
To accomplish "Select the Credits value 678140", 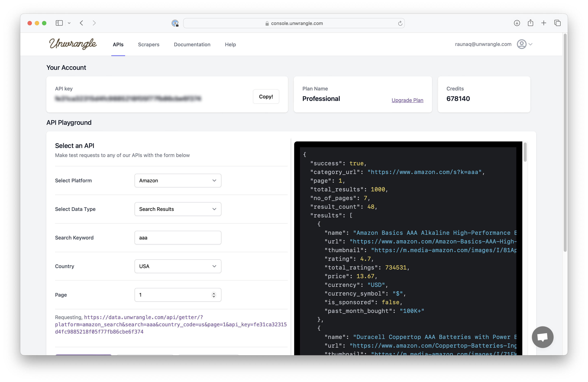I will [x=458, y=99].
